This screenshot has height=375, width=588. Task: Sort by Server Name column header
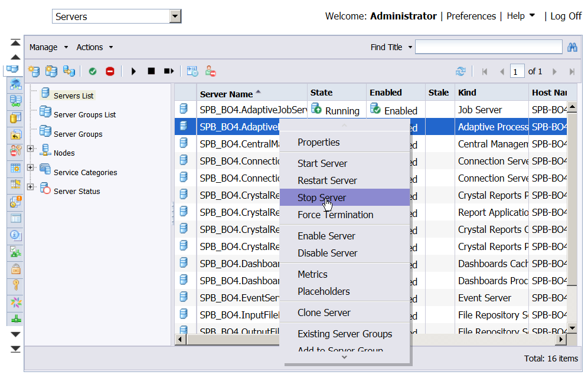coord(226,94)
